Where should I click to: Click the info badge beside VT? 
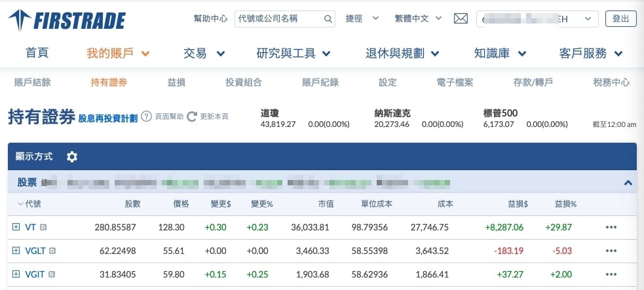(43, 227)
